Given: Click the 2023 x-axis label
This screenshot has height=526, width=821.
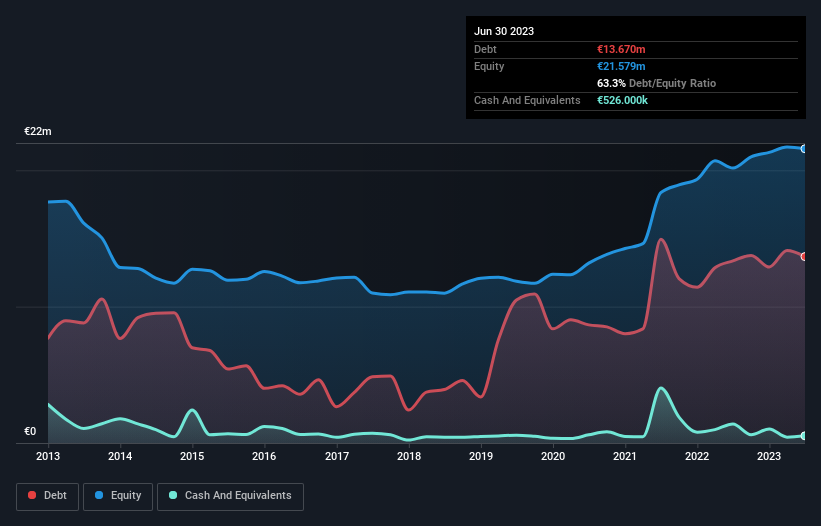Looking at the screenshot, I should tap(769, 456).
